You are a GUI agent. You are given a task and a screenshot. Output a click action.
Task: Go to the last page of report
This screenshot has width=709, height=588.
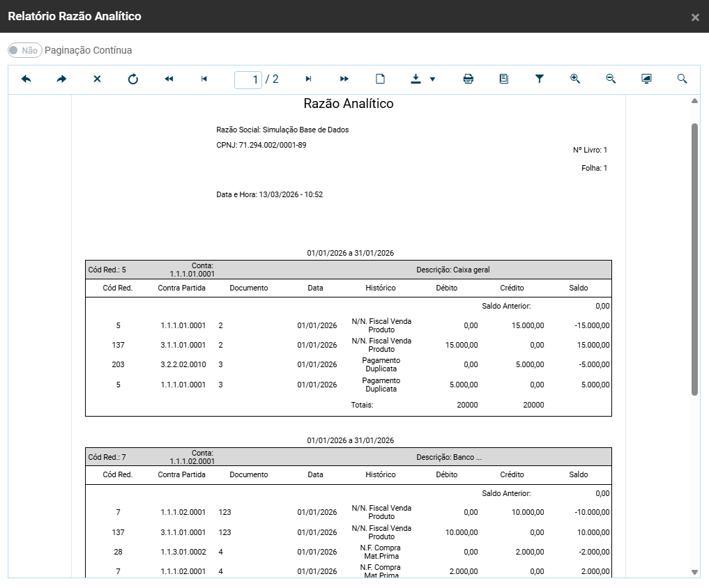344,79
